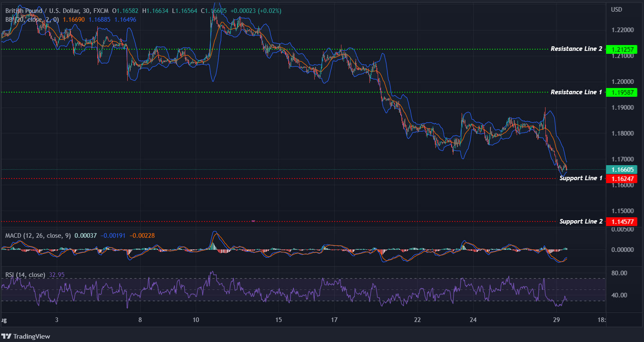Click the RSI value 32.95
Screen dimensions: 644x342
point(56,274)
